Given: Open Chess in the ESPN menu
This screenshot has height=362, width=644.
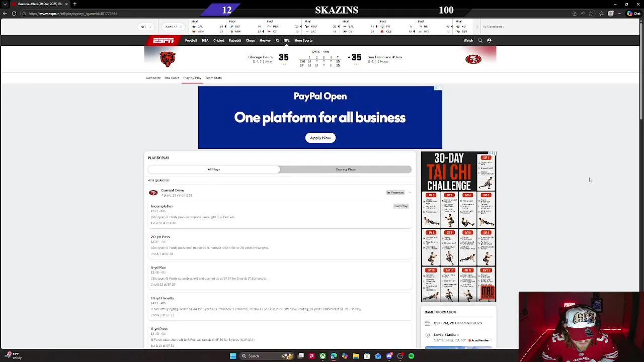Looking at the screenshot, I should [x=250, y=40].
